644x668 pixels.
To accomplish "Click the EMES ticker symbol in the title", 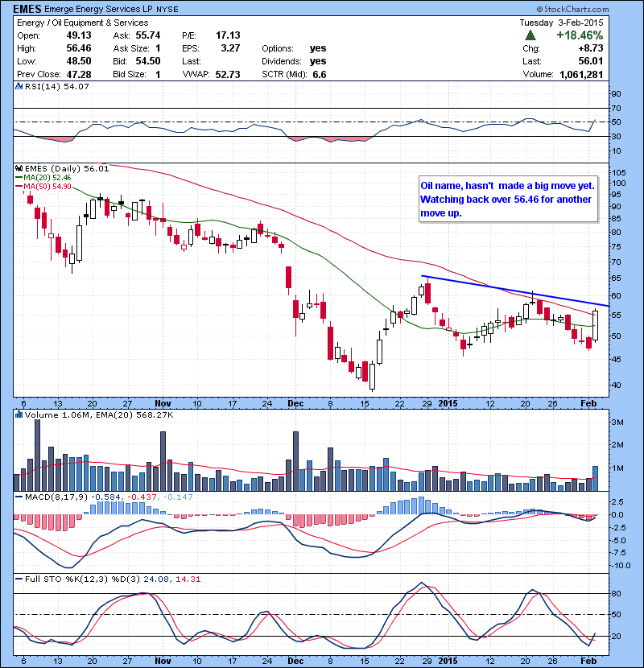I will coord(27,9).
